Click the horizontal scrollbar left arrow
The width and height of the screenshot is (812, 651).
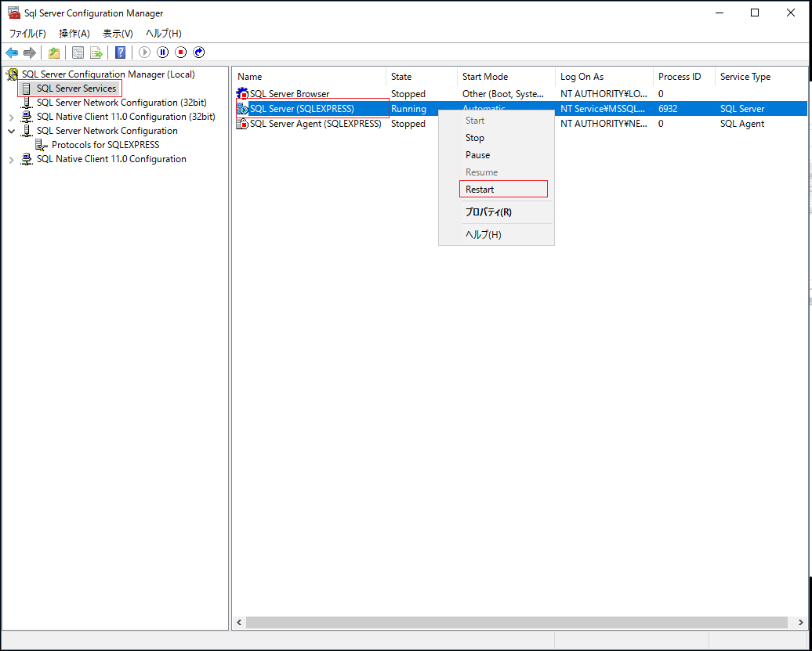coord(239,623)
